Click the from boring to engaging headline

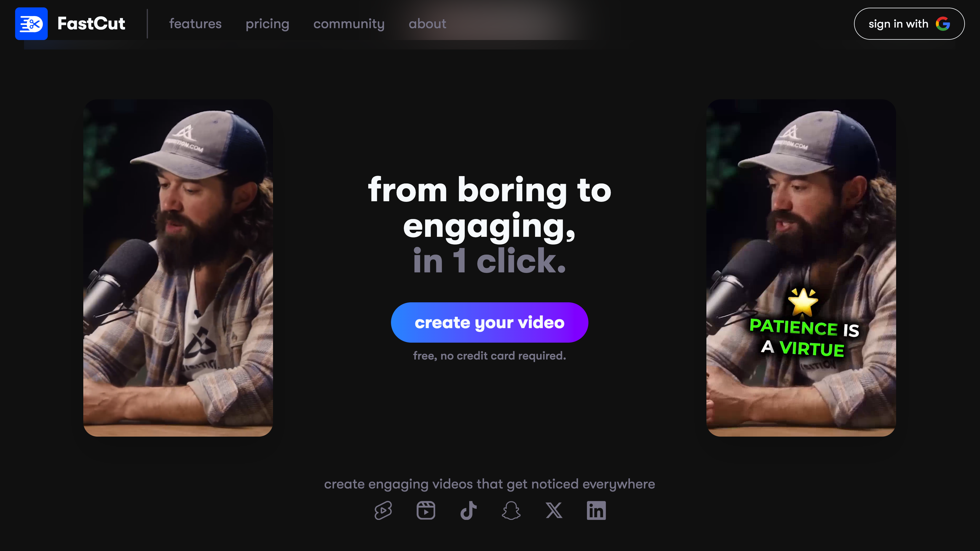click(x=490, y=208)
